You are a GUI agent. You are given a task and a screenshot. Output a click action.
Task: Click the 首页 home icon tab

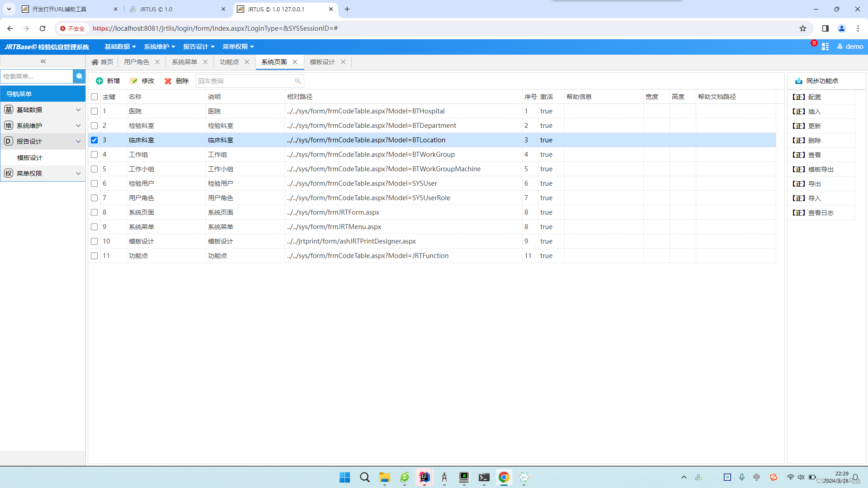[95, 62]
